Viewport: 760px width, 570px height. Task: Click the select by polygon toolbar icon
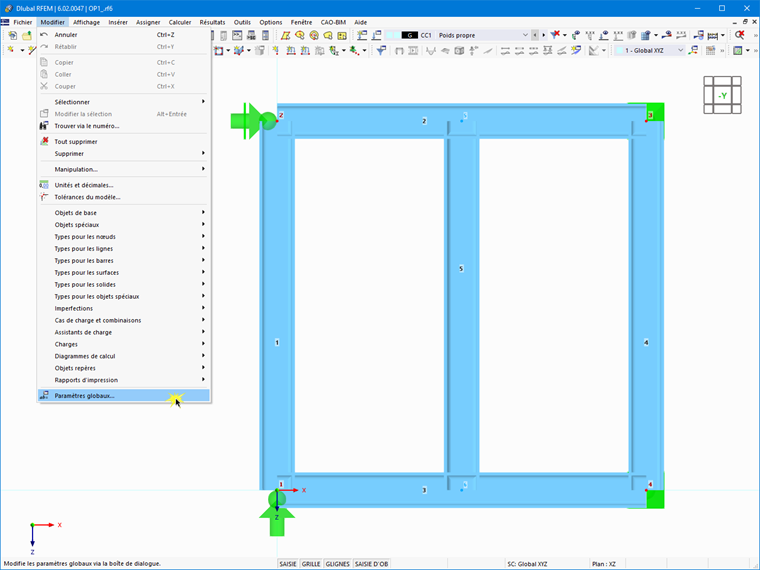click(285, 35)
